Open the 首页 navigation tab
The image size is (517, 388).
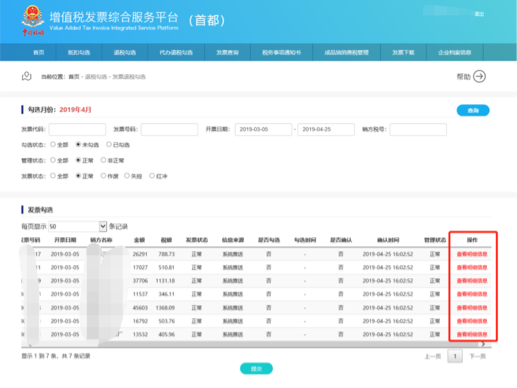pyautogui.click(x=39, y=52)
